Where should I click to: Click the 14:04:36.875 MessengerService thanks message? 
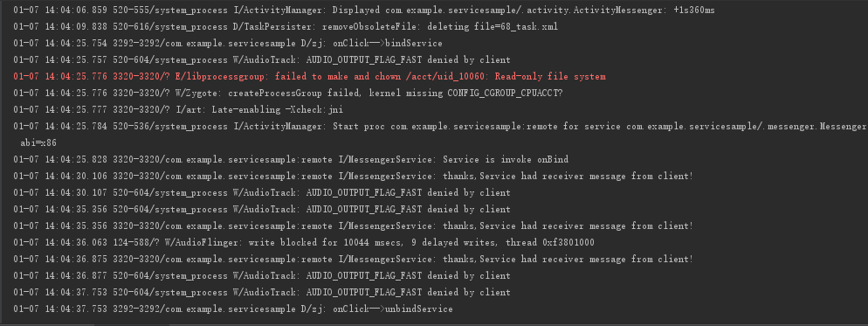point(353,259)
